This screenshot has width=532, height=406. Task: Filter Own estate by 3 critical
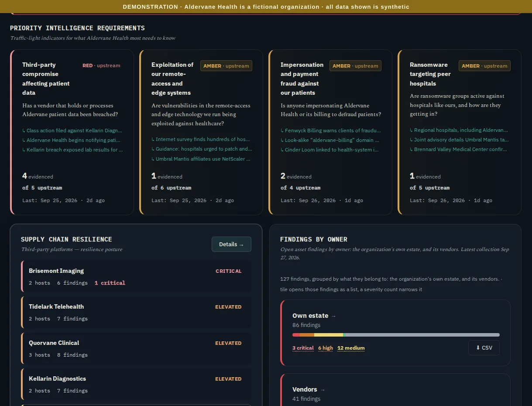pos(303,348)
